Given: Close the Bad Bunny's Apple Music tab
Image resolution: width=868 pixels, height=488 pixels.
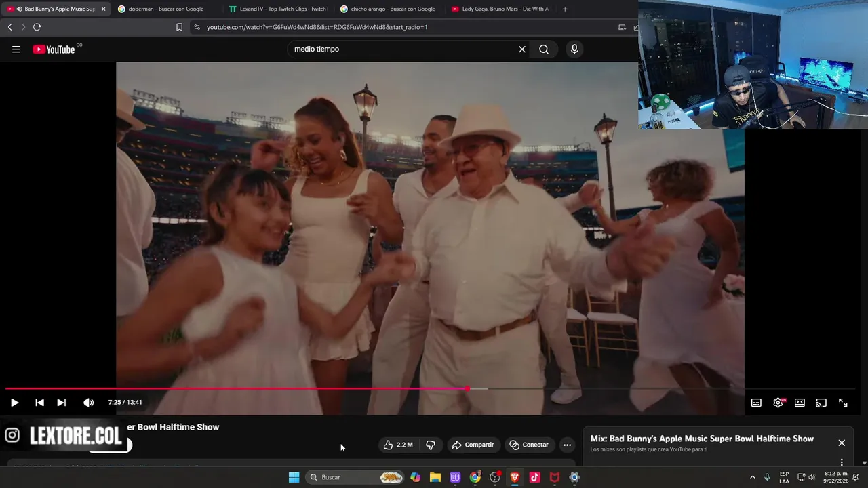Looking at the screenshot, I should (x=103, y=9).
